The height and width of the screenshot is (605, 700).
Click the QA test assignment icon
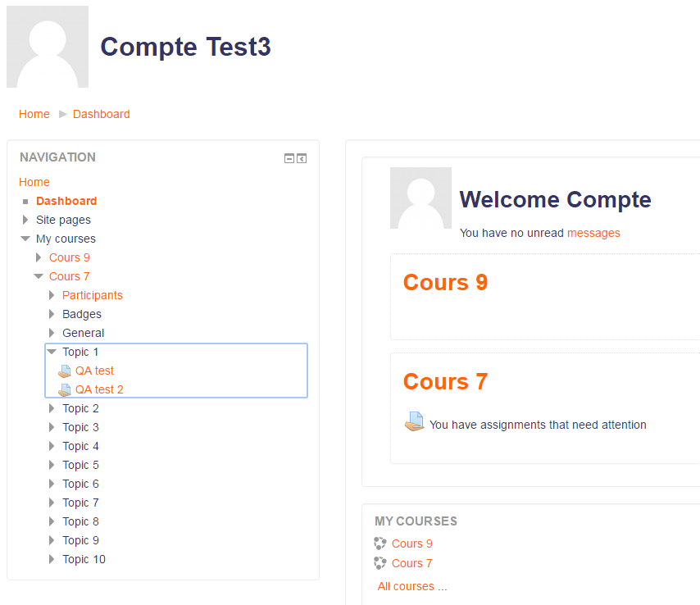tap(65, 371)
